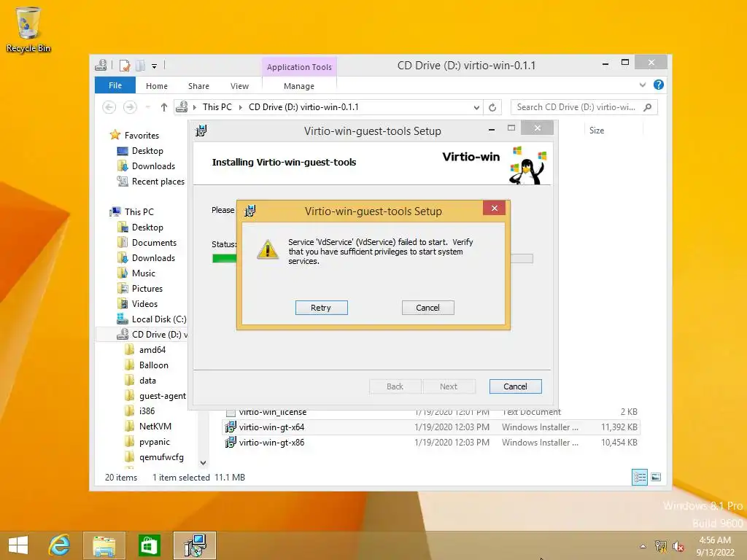This screenshot has height=560, width=747.
Task: Select This PC in the address breadcrumb
Action: point(217,107)
